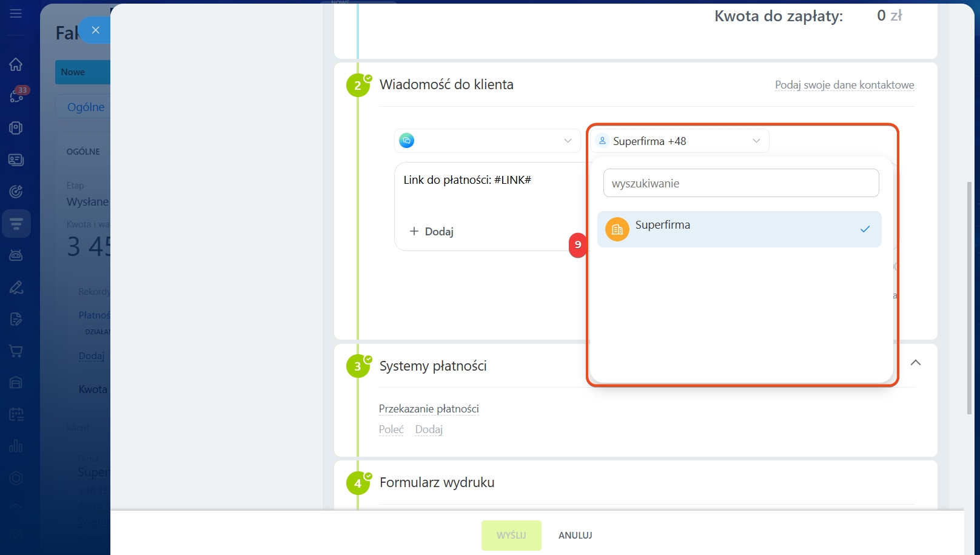Open the target goals sidebar icon

16,192
